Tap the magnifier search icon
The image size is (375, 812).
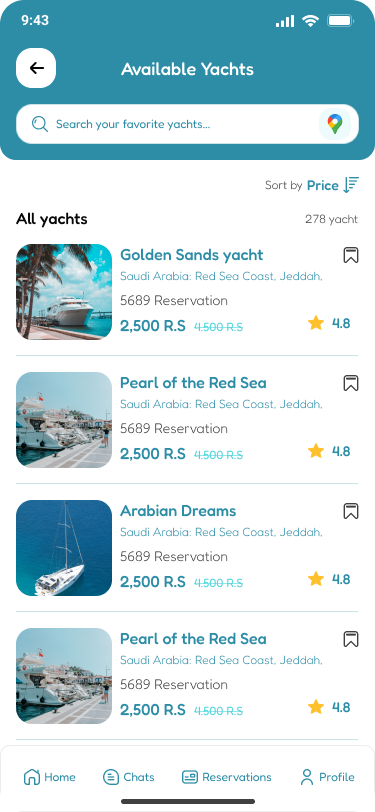click(x=39, y=124)
